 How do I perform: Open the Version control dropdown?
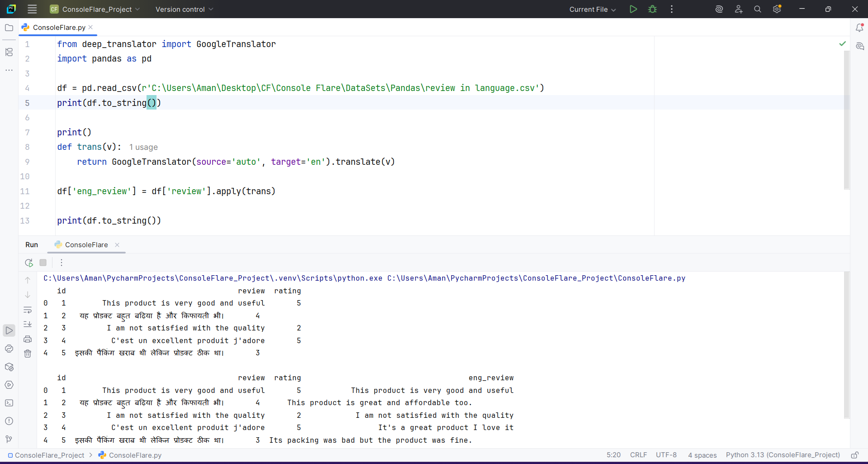(x=184, y=9)
